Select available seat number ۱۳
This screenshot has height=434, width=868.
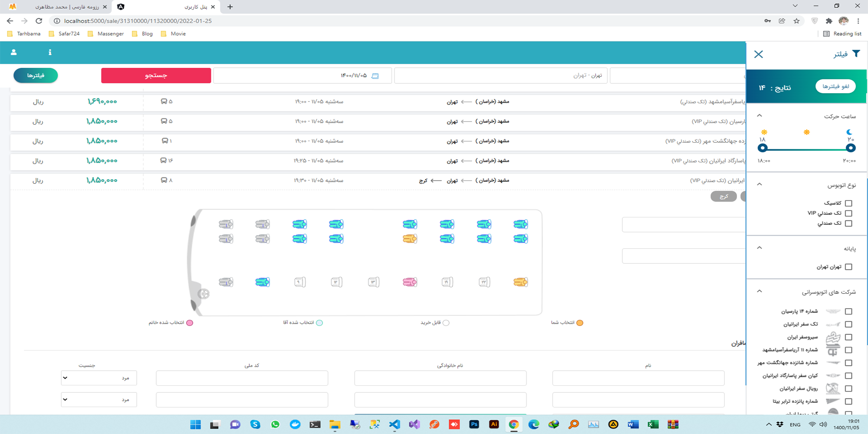pos(374,282)
